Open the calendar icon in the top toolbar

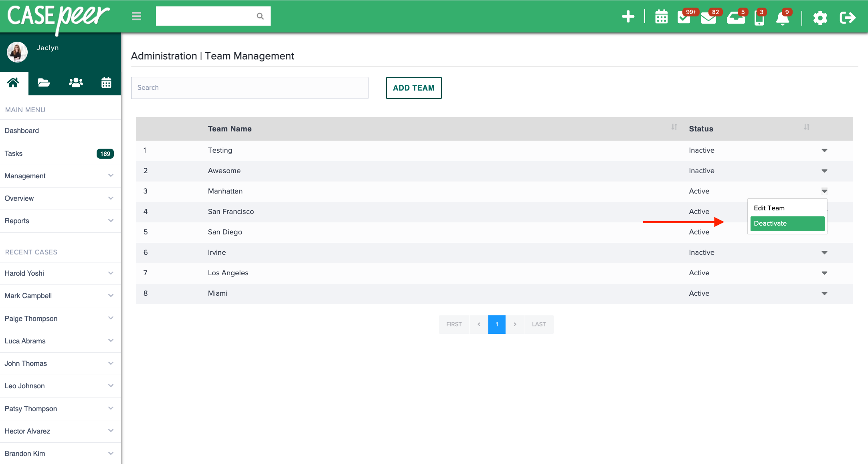coord(661,18)
